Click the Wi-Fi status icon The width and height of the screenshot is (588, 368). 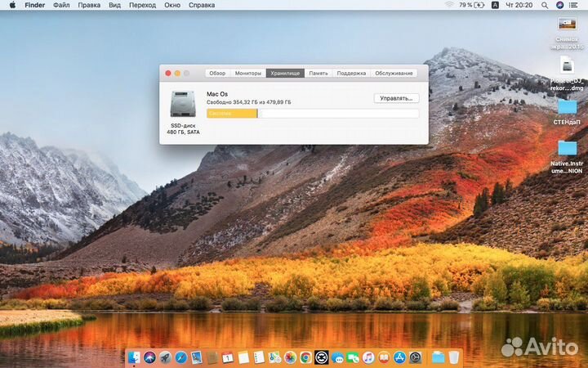point(449,5)
